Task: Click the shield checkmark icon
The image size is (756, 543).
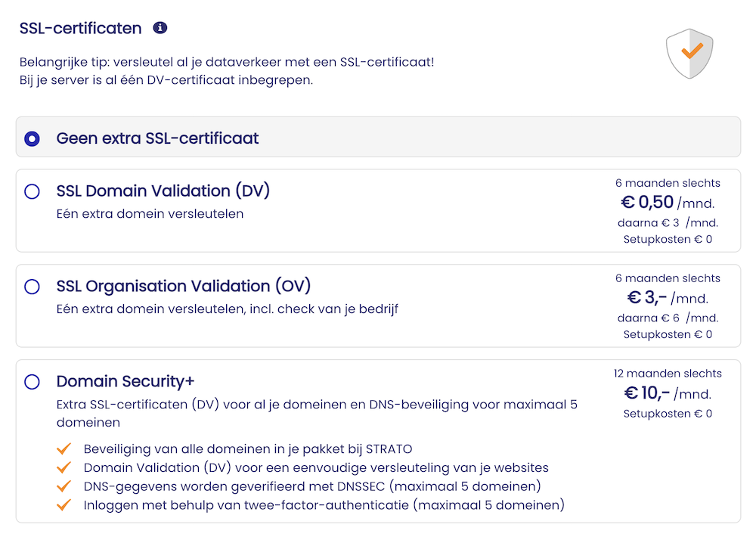Action: point(689,54)
